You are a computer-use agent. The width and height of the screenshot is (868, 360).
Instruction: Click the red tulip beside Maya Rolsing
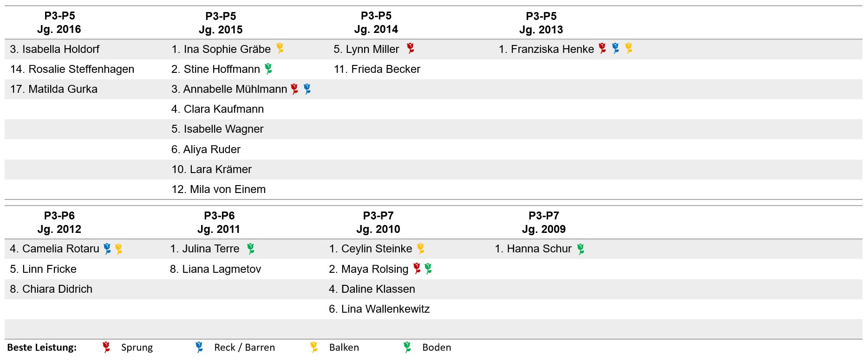pos(417,268)
